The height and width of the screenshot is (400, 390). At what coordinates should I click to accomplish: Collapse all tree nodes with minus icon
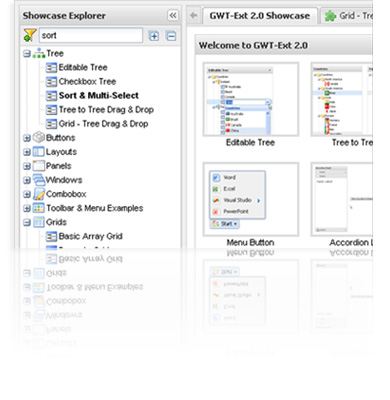click(171, 36)
